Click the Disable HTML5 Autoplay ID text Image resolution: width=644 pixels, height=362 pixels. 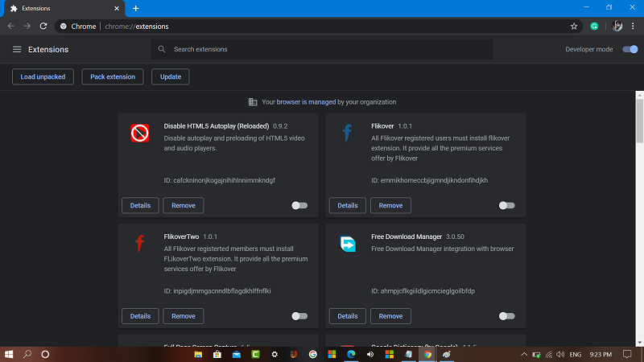coord(219,180)
